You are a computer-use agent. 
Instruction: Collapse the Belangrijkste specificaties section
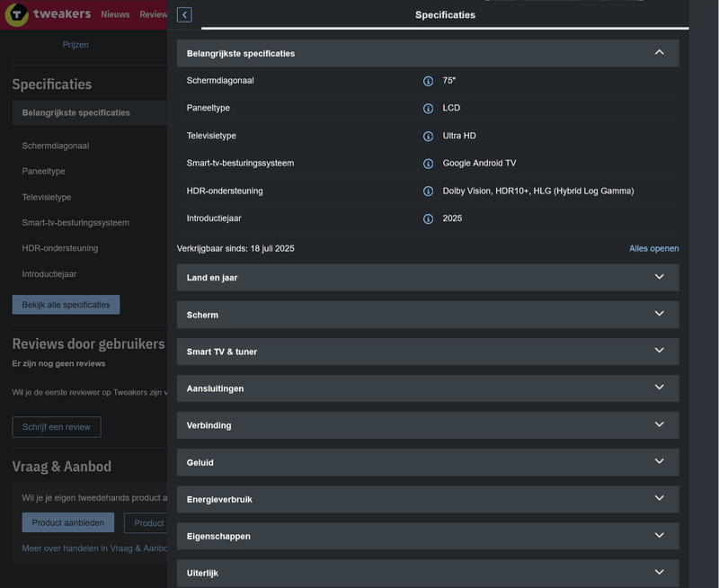pos(659,53)
